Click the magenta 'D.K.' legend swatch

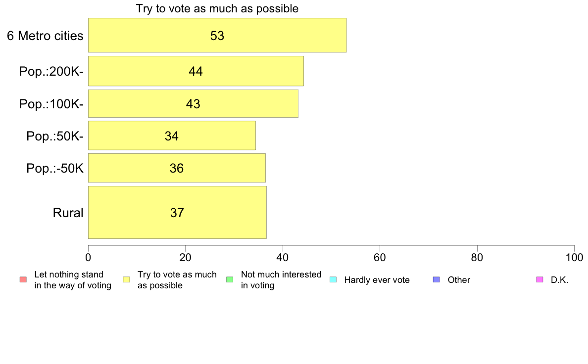pyautogui.click(x=539, y=279)
